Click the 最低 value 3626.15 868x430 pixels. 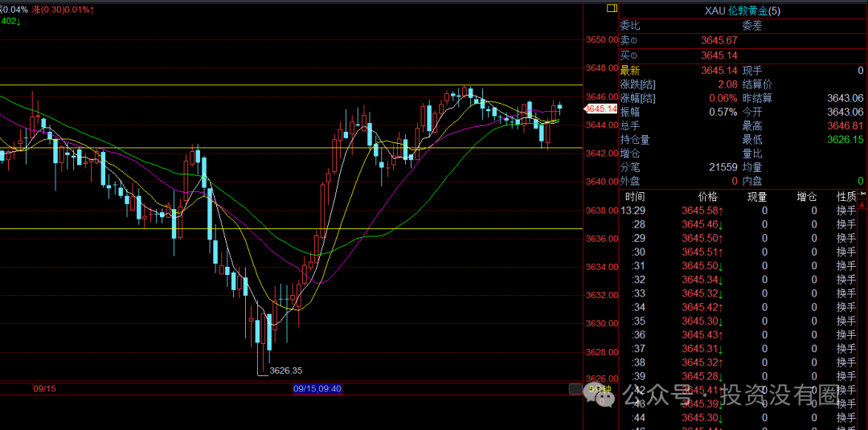coord(845,140)
